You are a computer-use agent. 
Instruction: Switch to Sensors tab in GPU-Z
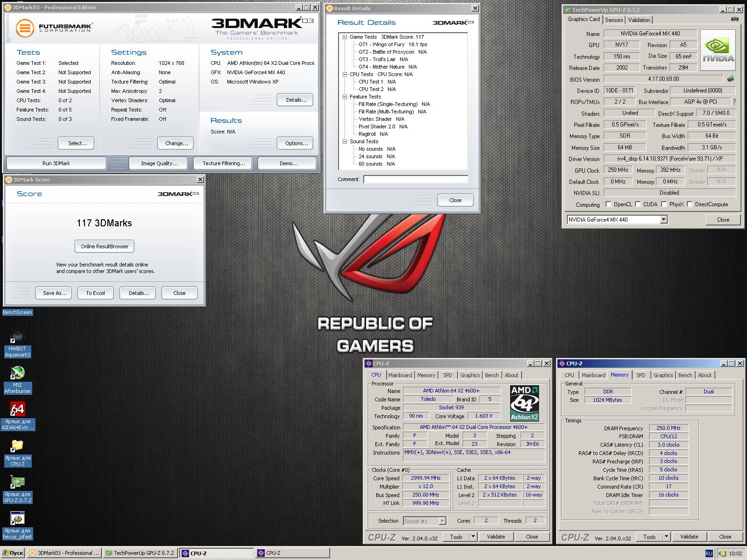(x=614, y=20)
